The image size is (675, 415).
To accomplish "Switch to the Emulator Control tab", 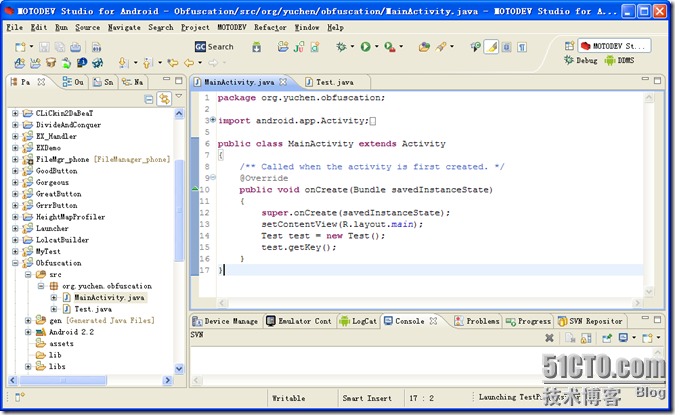I will click(299, 321).
